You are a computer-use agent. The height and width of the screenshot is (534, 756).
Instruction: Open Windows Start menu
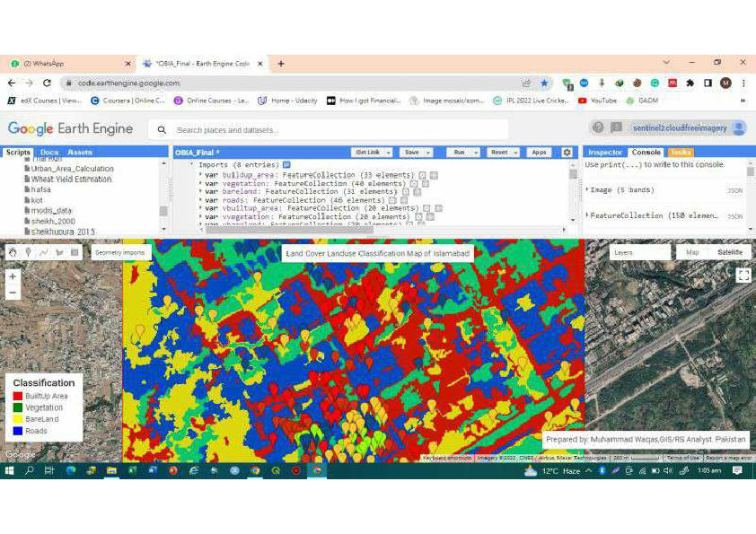click(x=9, y=470)
